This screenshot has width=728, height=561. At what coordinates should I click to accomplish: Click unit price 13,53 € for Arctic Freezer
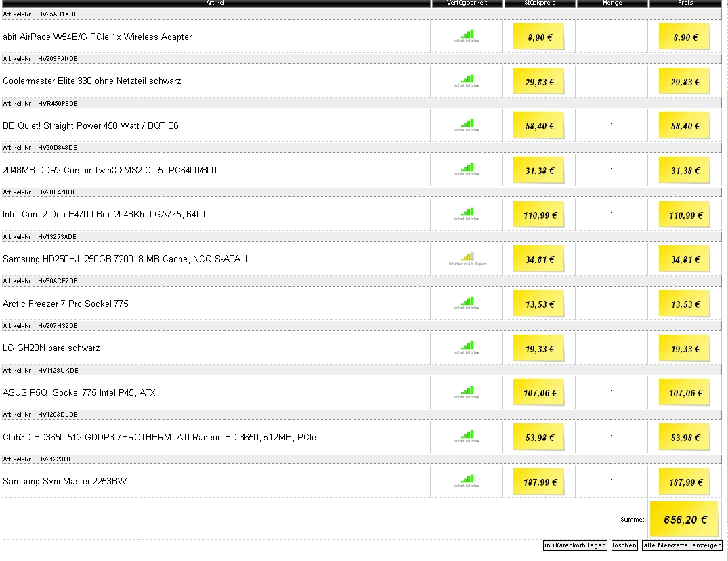point(538,304)
